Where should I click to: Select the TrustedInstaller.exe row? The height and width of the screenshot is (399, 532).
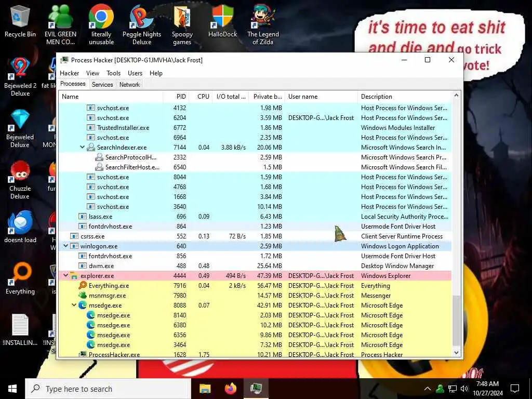pos(255,128)
